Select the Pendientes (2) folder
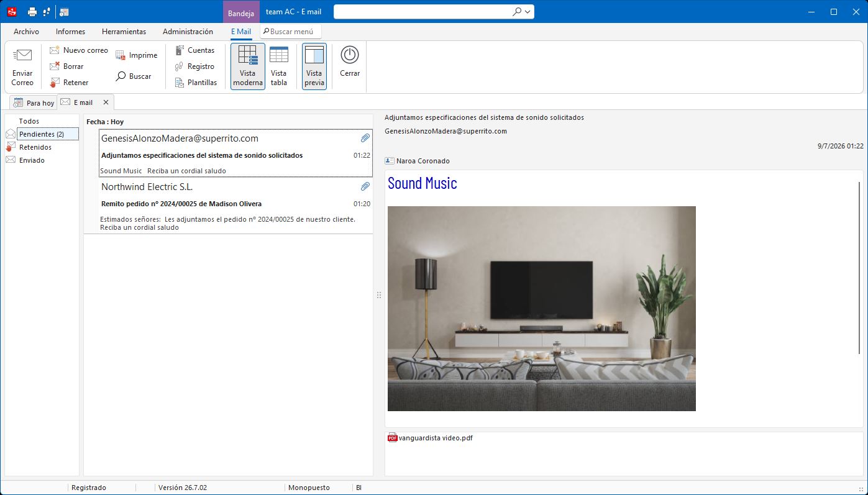Image resolution: width=868 pixels, height=495 pixels. 47,134
